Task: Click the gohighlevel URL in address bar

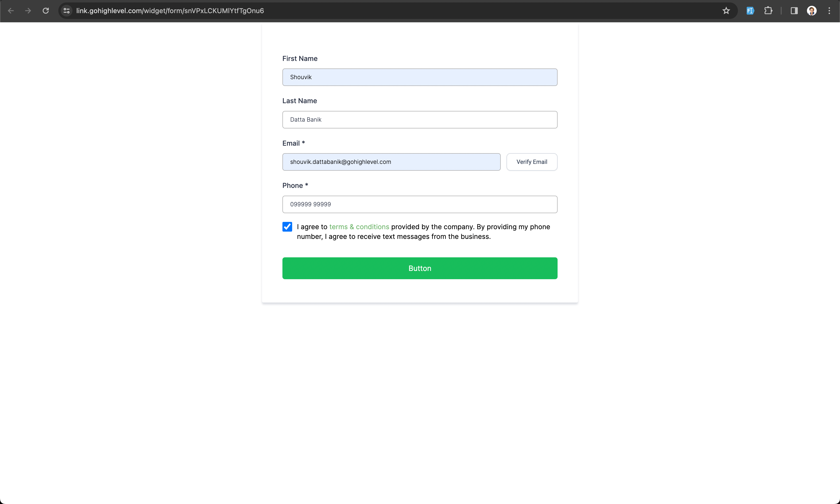Action: 170,11
